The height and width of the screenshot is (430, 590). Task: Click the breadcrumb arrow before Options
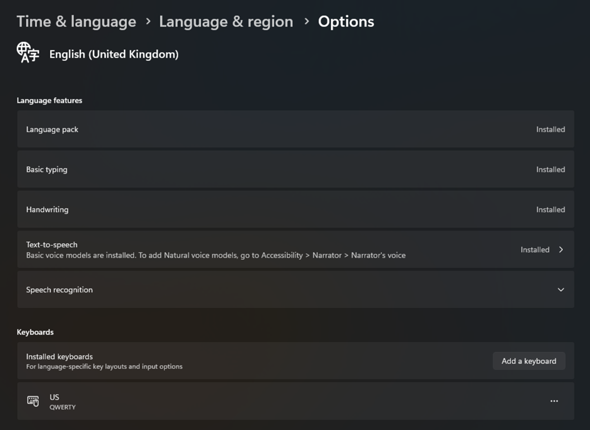[x=306, y=22]
